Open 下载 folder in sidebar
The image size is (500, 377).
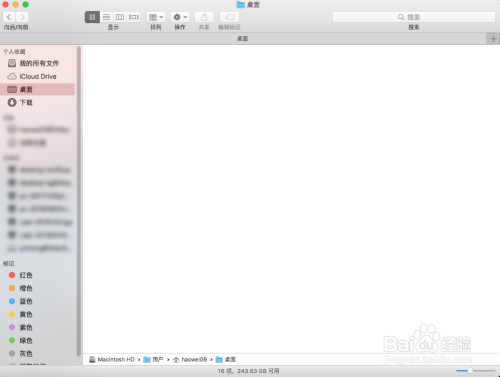(x=37, y=102)
